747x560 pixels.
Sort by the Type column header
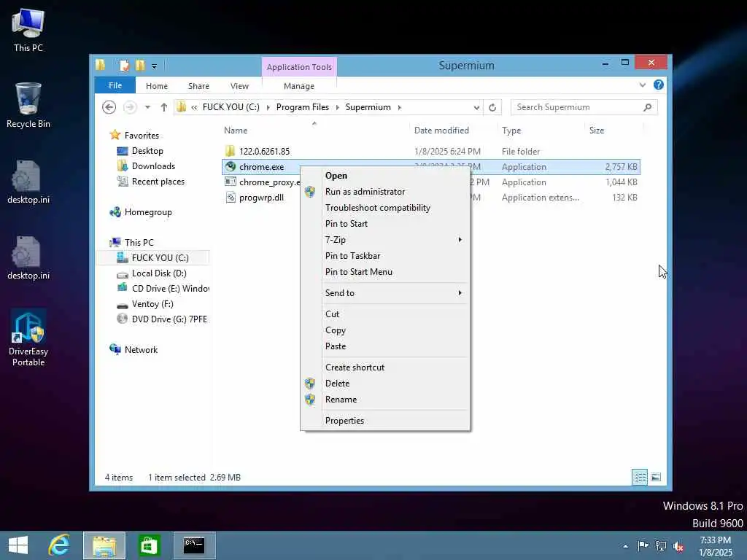pyautogui.click(x=511, y=131)
